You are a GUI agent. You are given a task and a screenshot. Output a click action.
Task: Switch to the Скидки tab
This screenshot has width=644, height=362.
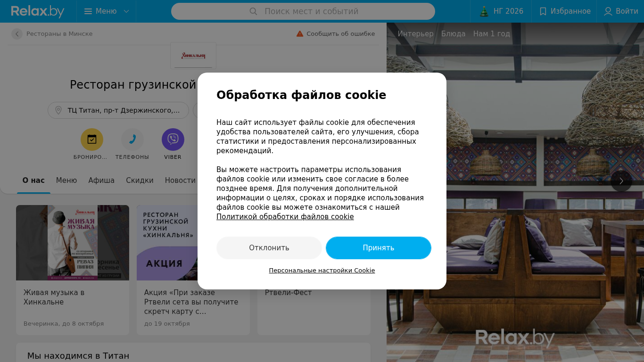click(x=140, y=181)
